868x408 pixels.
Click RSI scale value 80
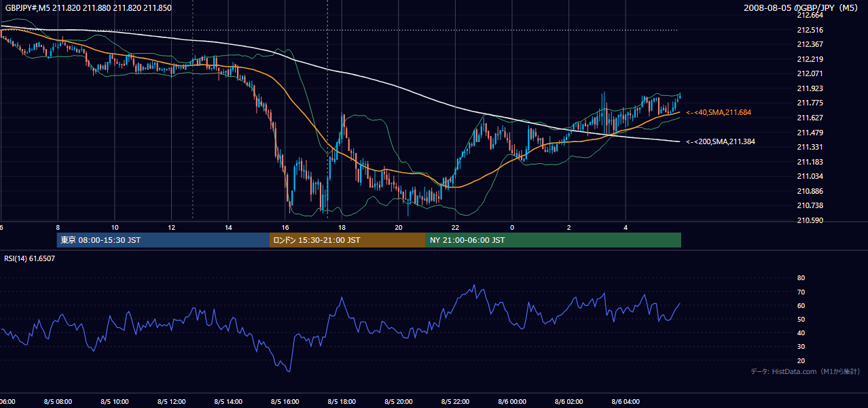(x=801, y=278)
